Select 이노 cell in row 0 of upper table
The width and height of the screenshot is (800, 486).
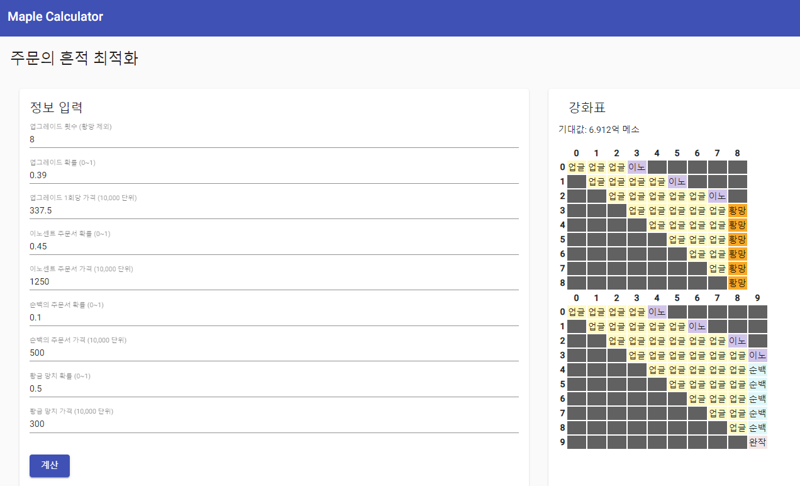tap(637, 168)
